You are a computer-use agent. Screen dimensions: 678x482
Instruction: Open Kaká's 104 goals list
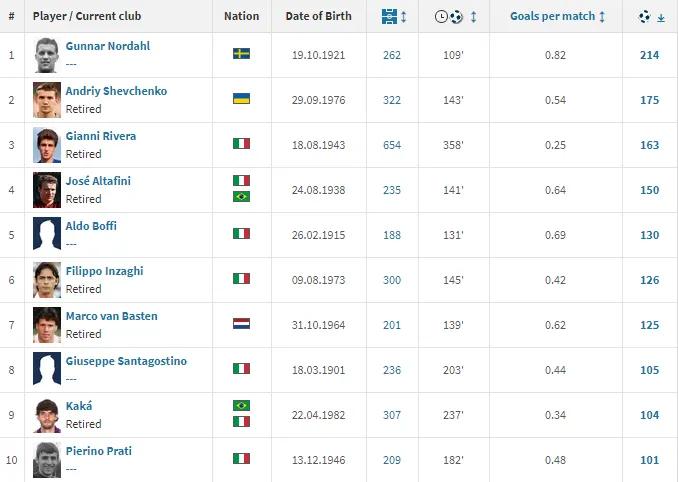(649, 415)
